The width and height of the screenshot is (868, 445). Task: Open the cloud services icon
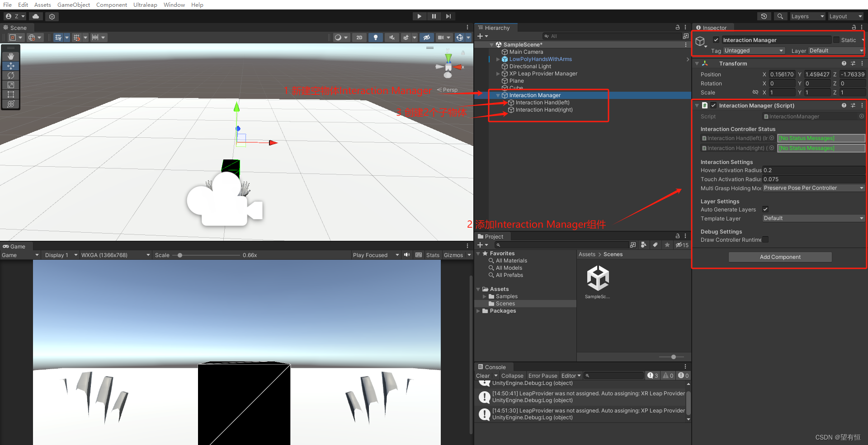(x=36, y=16)
